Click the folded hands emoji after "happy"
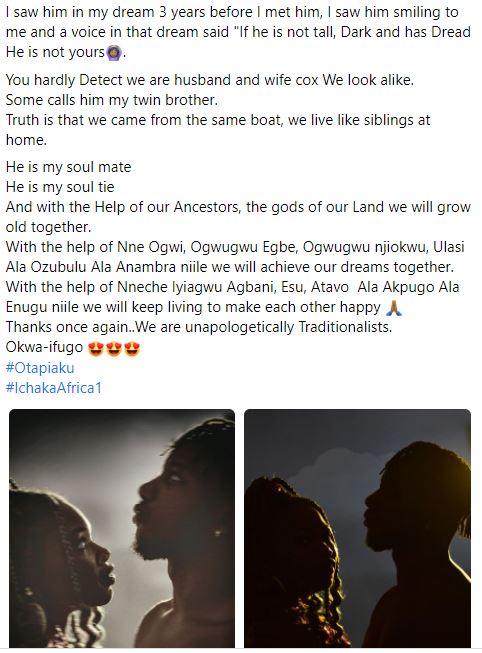This screenshot has width=482, height=653. pos(394,307)
